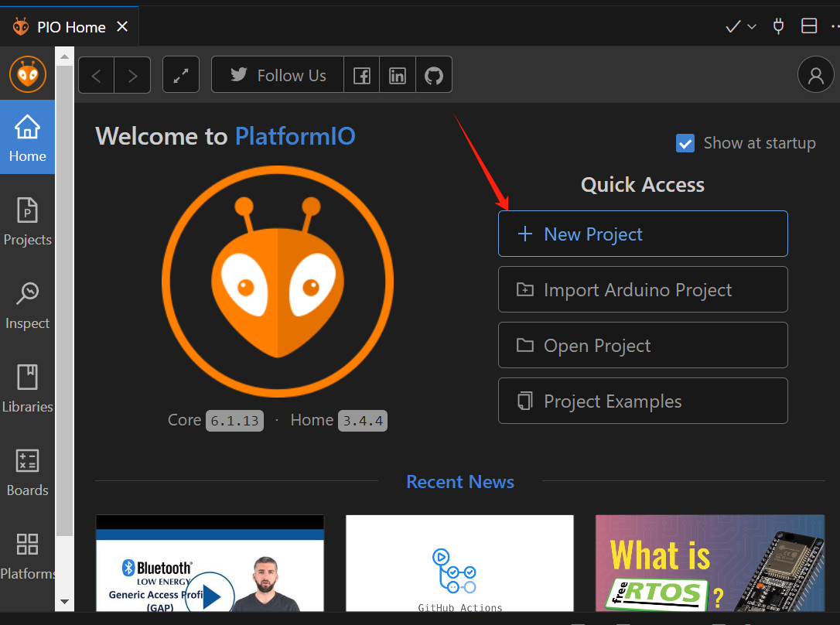This screenshot has width=840, height=625.
Task: Open the Boards sidebar section
Action: (27, 471)
